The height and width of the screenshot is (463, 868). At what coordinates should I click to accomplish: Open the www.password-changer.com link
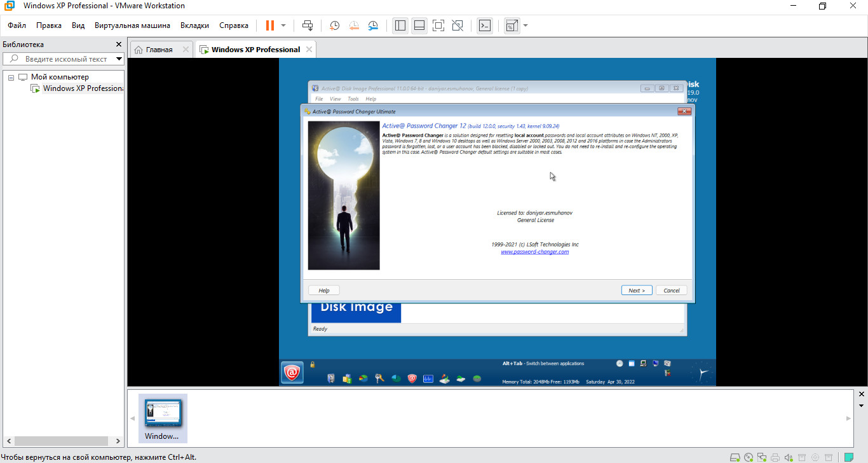click(535, 252)
